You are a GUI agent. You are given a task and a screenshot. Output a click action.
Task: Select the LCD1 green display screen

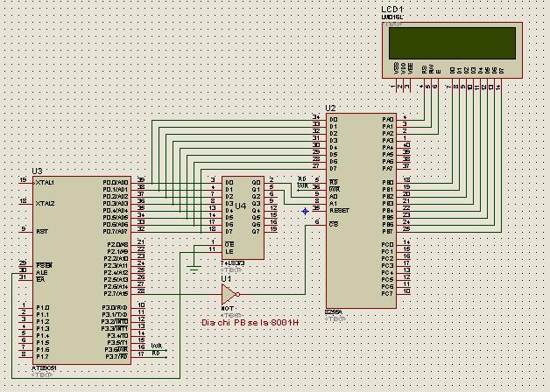point(452,43)
